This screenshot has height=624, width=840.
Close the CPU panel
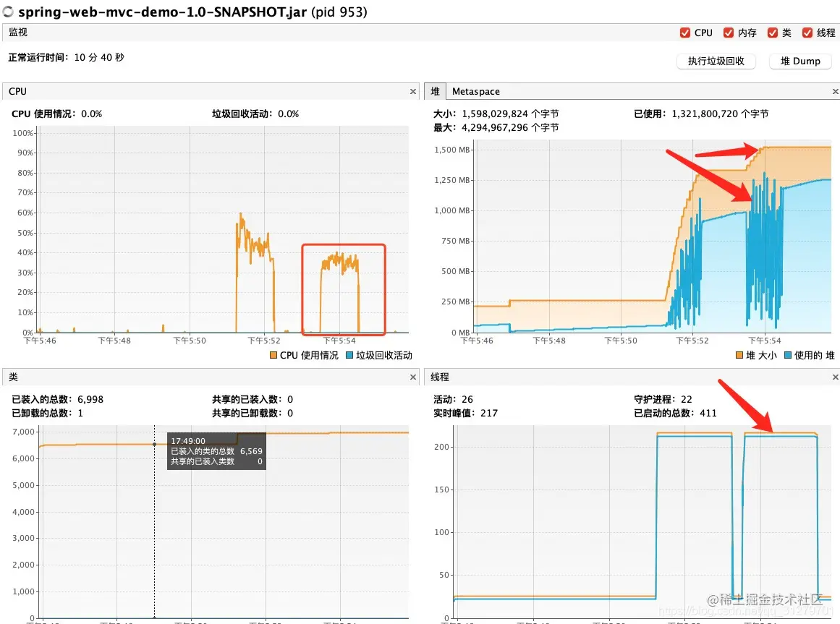pyautogui.click(x=413, y=92)
